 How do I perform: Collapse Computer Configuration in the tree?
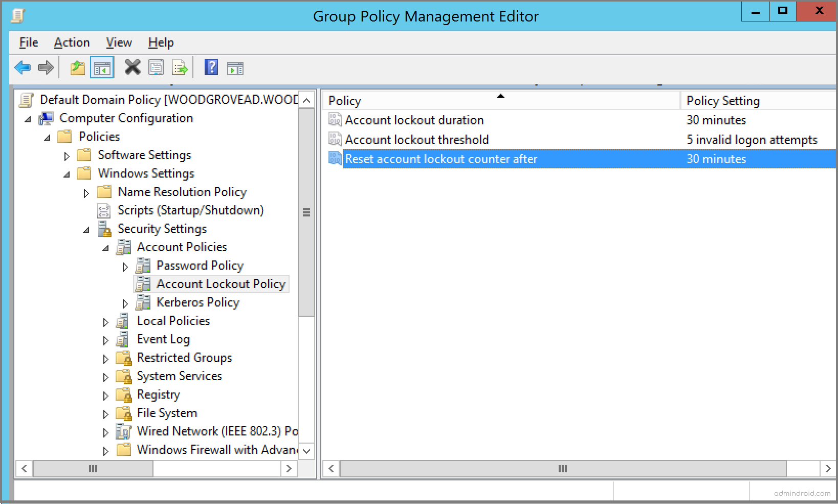28,118
